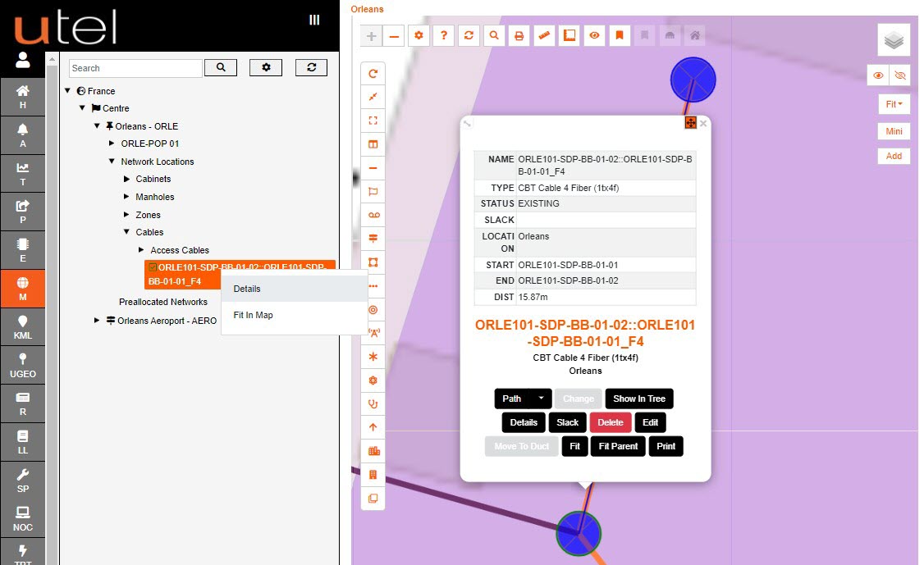Viewport: 924px width, 565px height.
Task: Open map settings gear in top toolbar
Action: (x=419, y=36)
